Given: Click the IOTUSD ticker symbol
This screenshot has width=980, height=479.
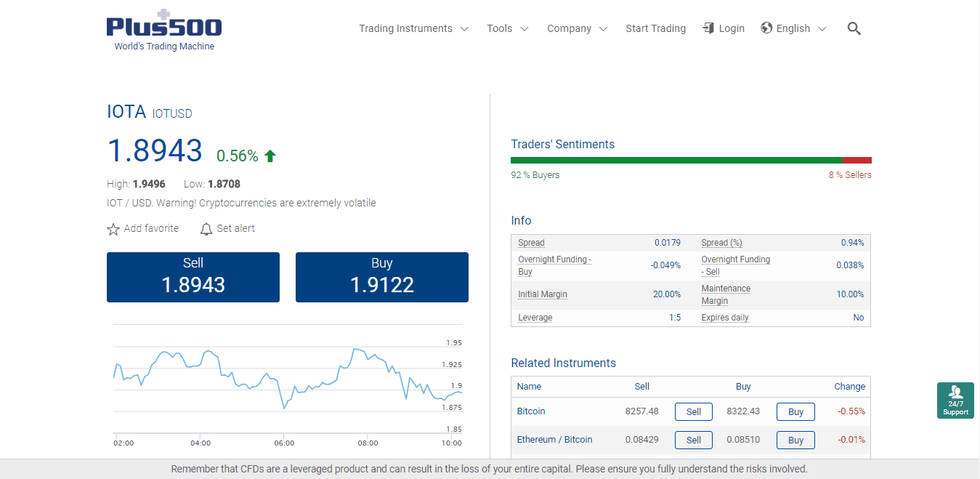Looking at the screenshot, I should pos(172,113).
